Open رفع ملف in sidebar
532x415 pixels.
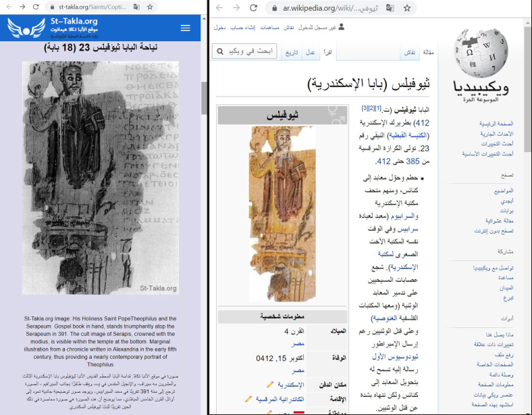pyautogui.click(x=504, y=355)
